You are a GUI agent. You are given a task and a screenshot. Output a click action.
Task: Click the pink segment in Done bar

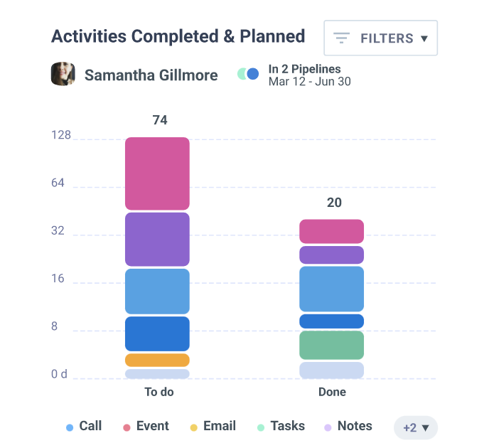tap(331, 231)
